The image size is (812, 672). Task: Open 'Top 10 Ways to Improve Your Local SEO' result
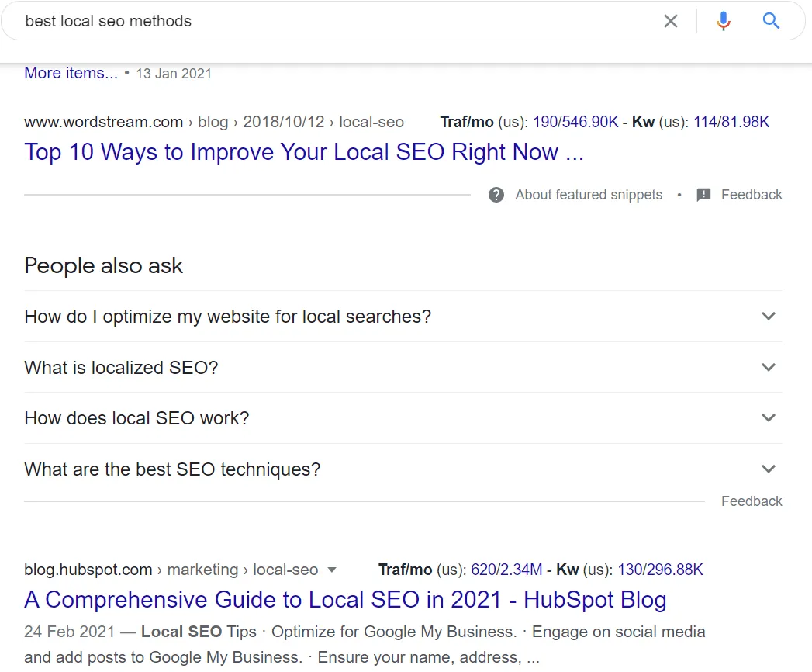tap(303, 152)
